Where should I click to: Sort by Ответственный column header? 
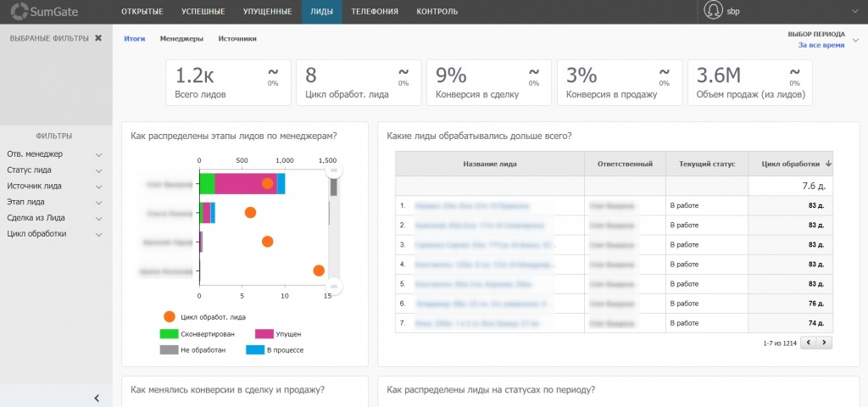pos(625,164)
